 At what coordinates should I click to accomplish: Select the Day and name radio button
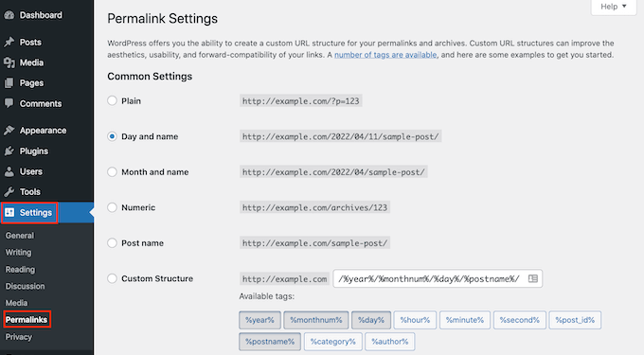(x=112, y=136)
